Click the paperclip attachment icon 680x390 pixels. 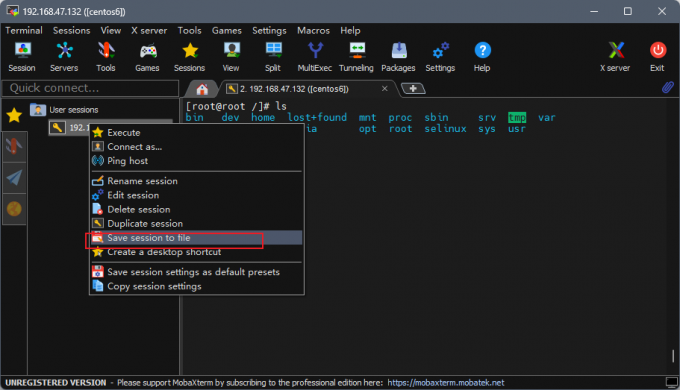(x=668, y=87)
